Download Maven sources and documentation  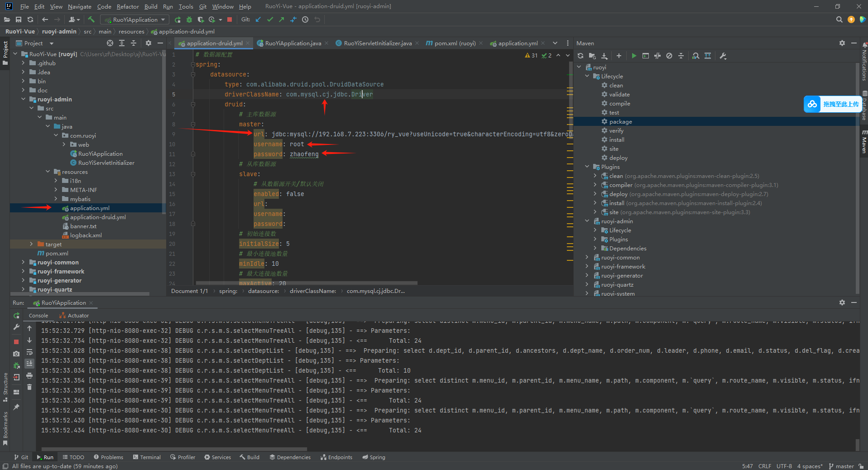click(x=604, y=56)
